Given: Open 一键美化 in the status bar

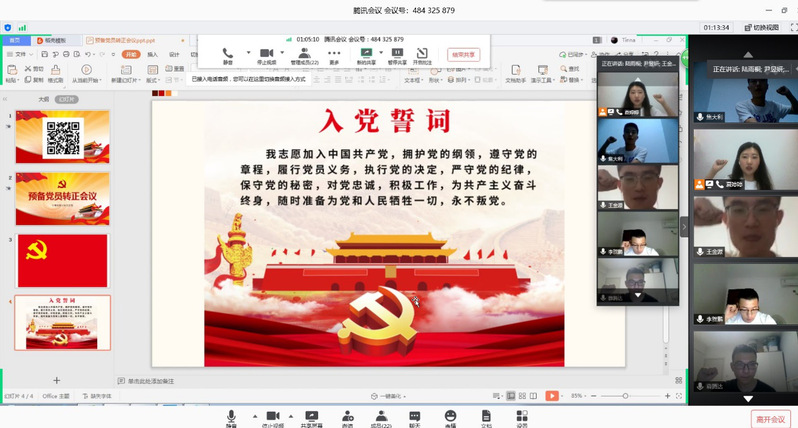Looking at the screenshot, I should pos(389,396).
